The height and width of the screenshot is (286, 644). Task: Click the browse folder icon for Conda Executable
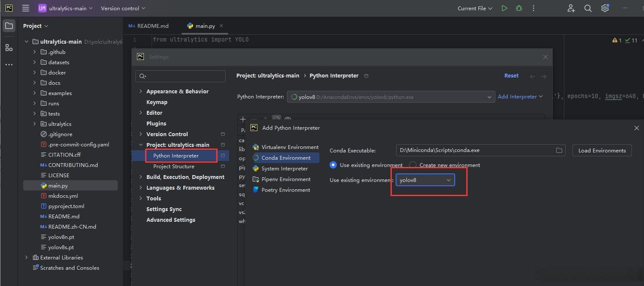[559, 150]
